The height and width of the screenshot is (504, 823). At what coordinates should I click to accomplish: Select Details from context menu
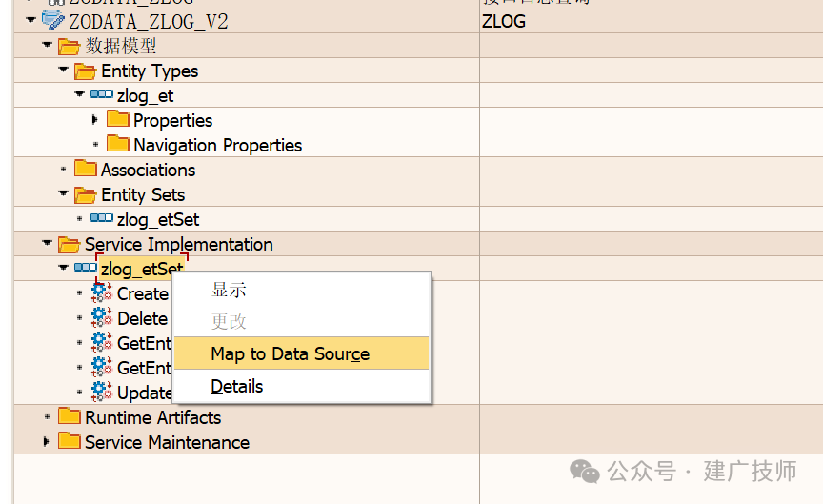[x=237, y=387]
